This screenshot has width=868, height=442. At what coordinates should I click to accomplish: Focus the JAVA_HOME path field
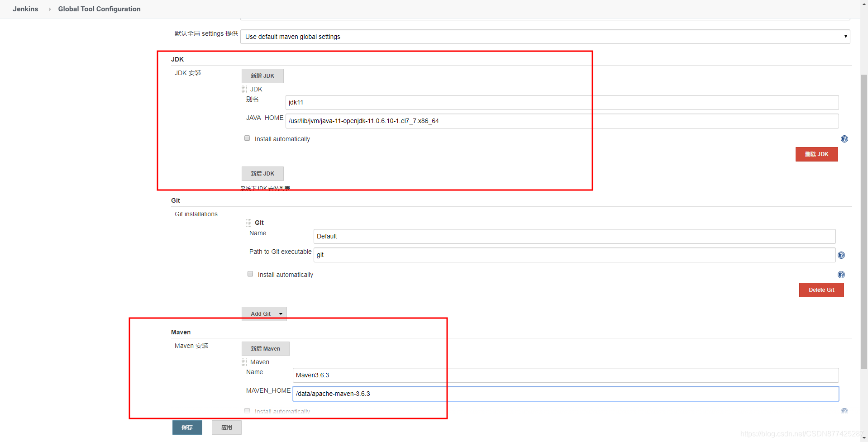pos(562,121)
